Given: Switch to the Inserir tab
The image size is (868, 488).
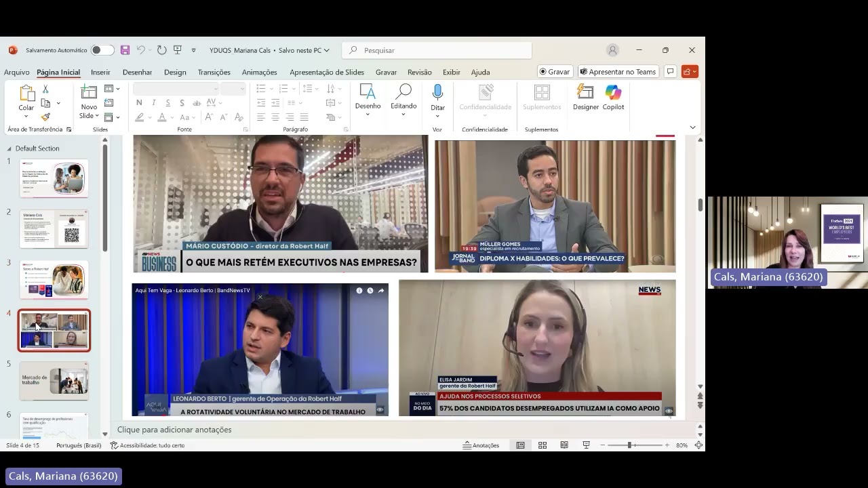Looking at the screenshot, I should point(100,72).
